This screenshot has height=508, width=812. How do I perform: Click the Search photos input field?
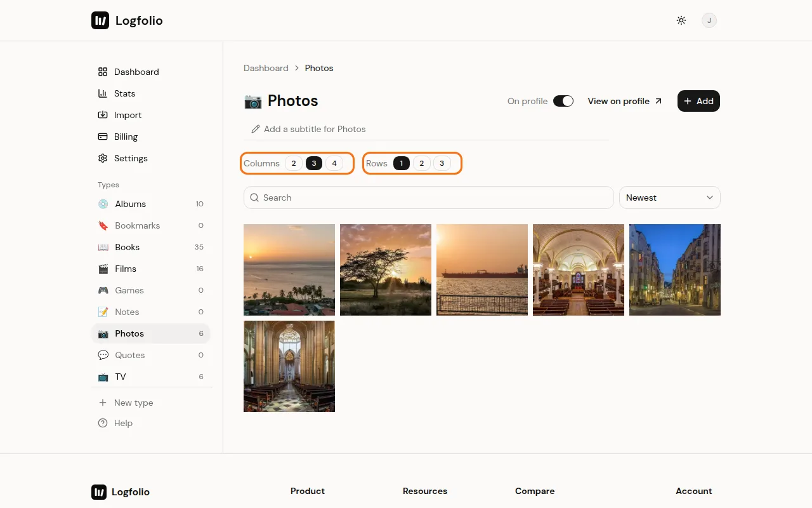coord(429,197)
